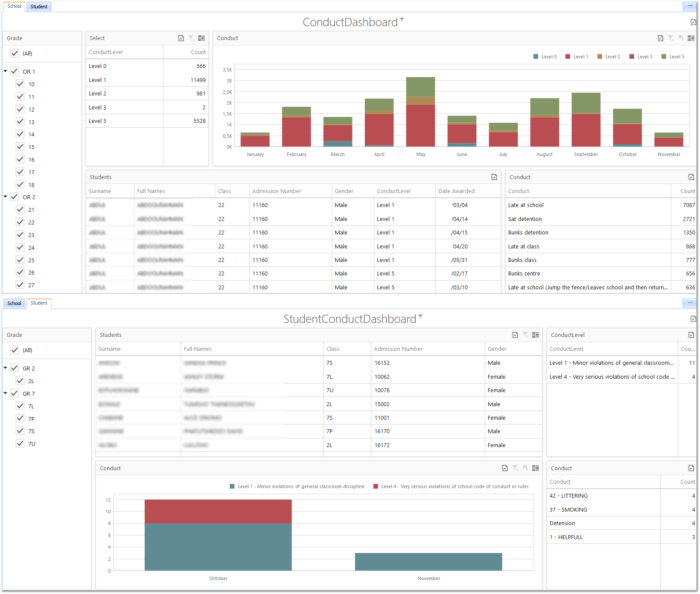
Task: Collapse the OR 2 grade group
Action: point(5,197)
